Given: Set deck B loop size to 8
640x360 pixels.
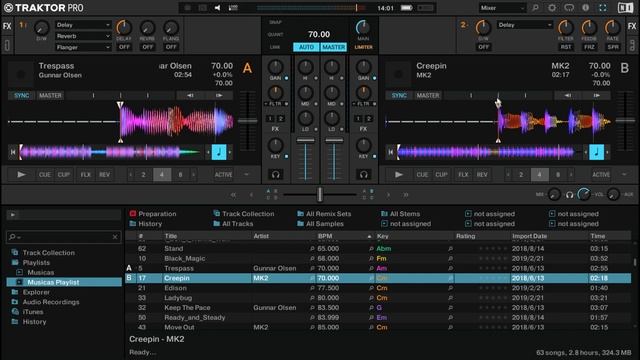Looking at the screenshot, I should (558, 175).
